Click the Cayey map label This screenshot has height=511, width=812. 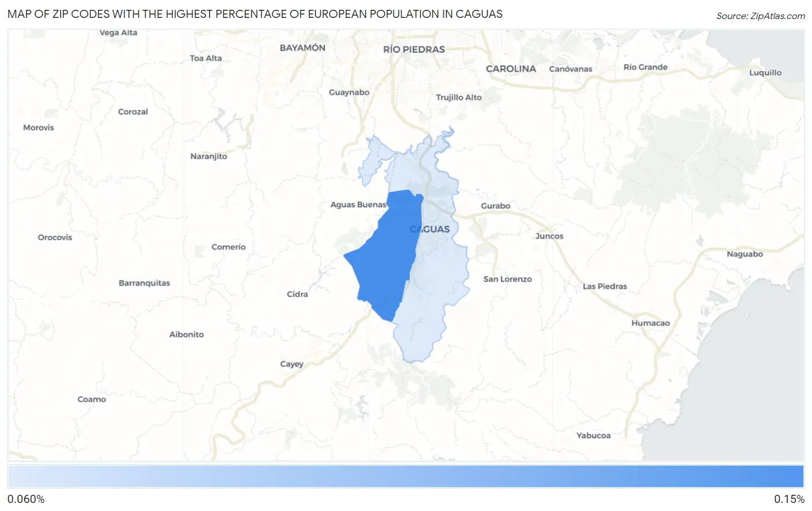292,364
